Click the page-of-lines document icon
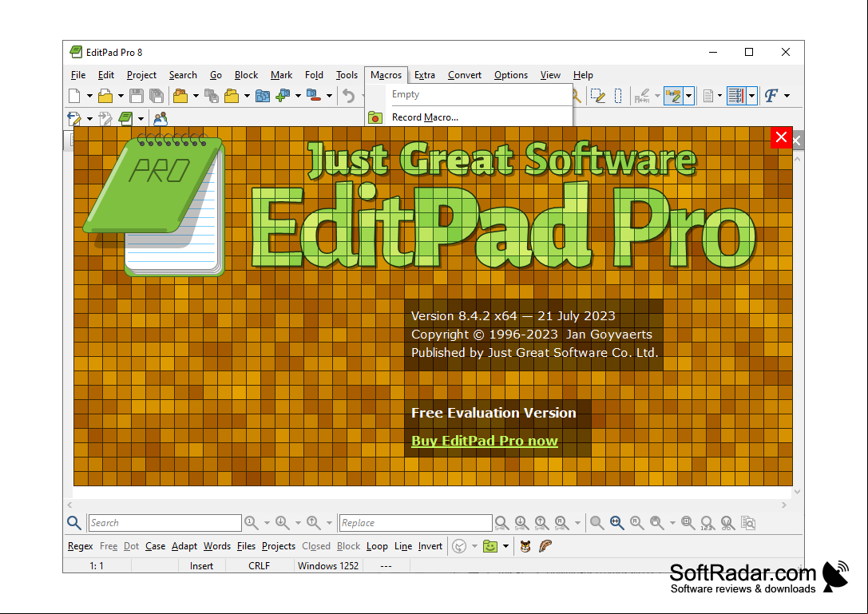The width and height of the screenshot is (868, 614). point(708,96)
